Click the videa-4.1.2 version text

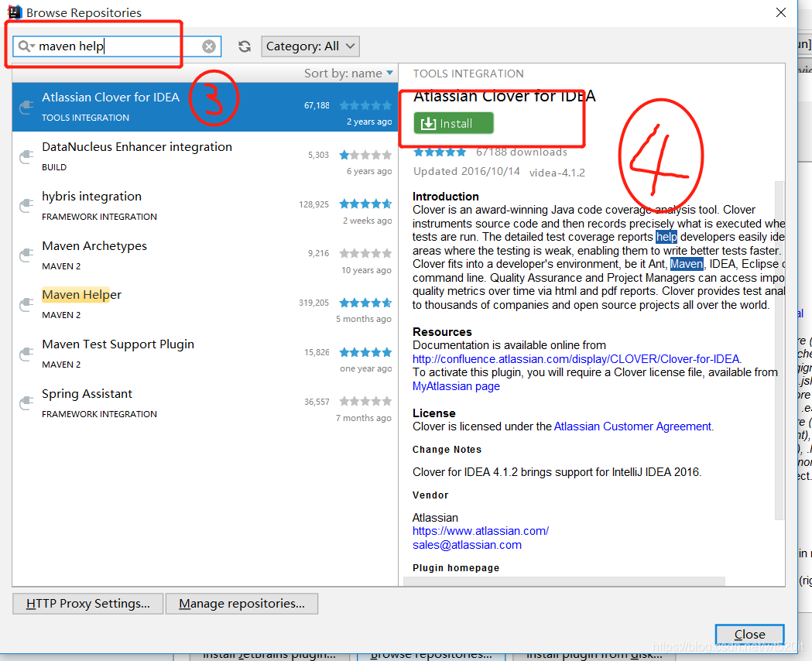[557, 173]
